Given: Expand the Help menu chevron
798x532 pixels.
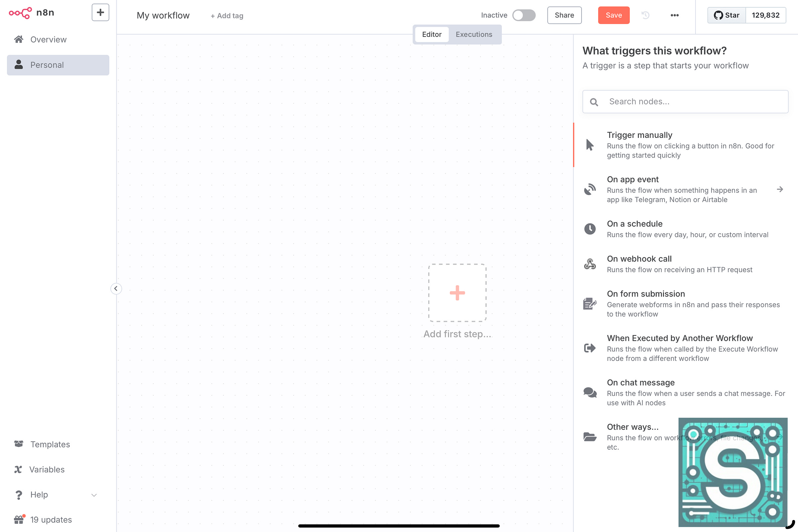Looking at the screenshot, I should tap(94, 495).
